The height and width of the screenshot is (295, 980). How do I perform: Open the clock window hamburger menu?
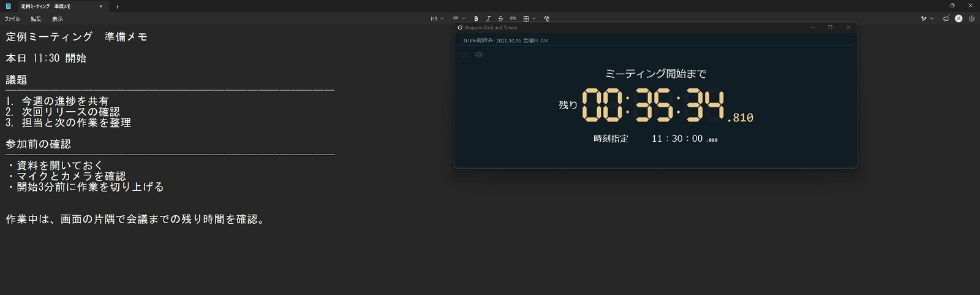pyautogui.click(x=465, y=55)
